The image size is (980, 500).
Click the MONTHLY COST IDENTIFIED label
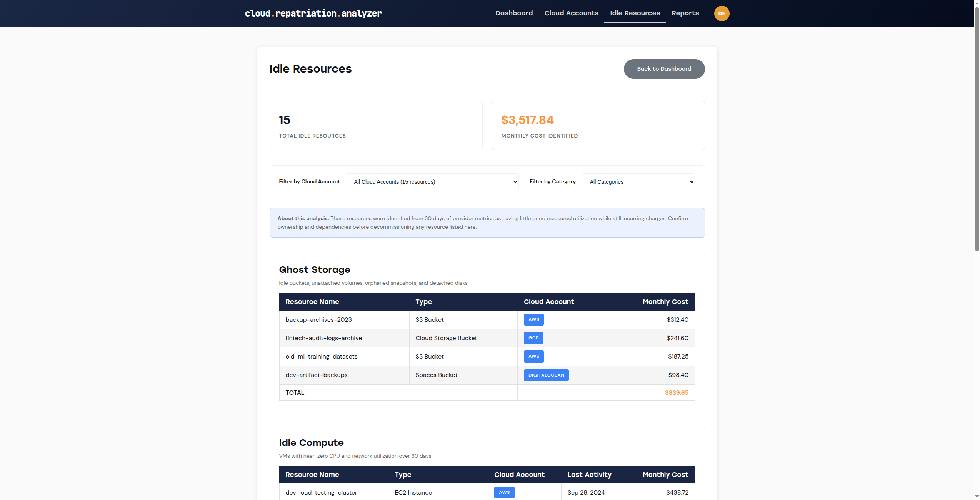540,136
